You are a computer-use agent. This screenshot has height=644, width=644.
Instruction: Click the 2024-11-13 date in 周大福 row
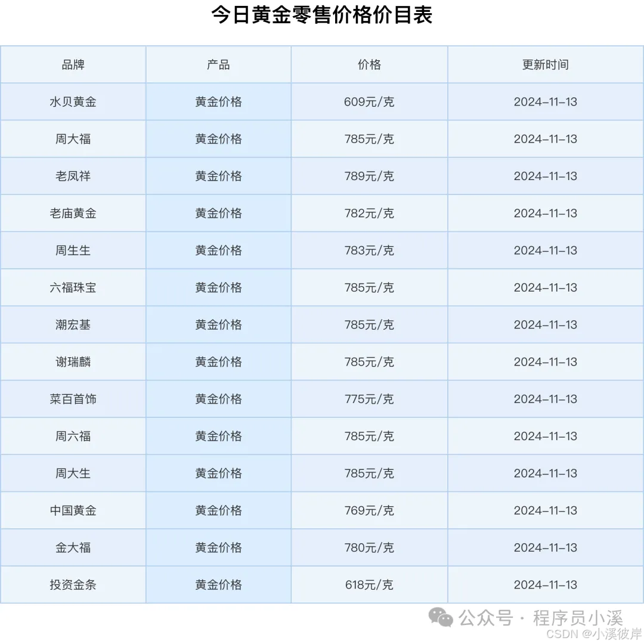(546, 139)
